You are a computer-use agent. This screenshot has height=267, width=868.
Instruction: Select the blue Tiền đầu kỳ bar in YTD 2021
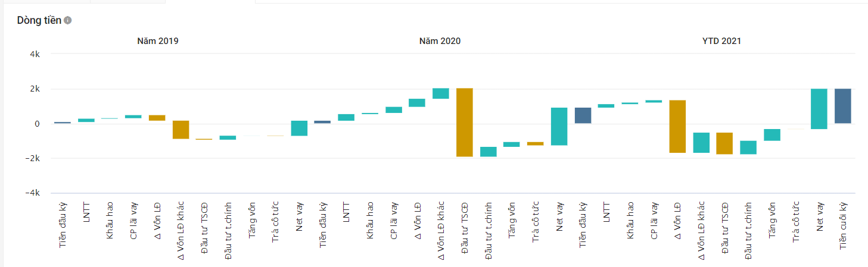point(583,115)
